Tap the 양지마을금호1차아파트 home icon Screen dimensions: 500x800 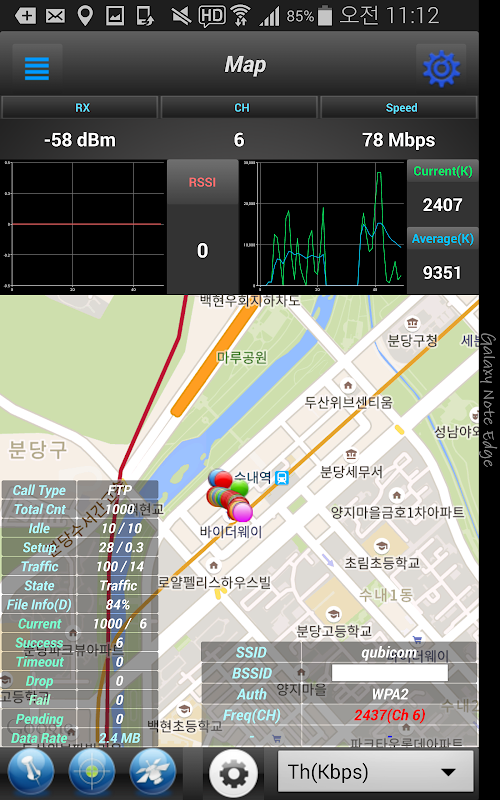(x=396, y=495)
